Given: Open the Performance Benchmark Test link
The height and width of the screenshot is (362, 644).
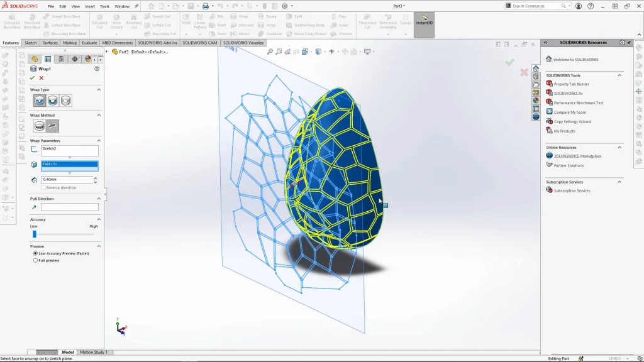Looking at the screenshot, I should (578, 103).
